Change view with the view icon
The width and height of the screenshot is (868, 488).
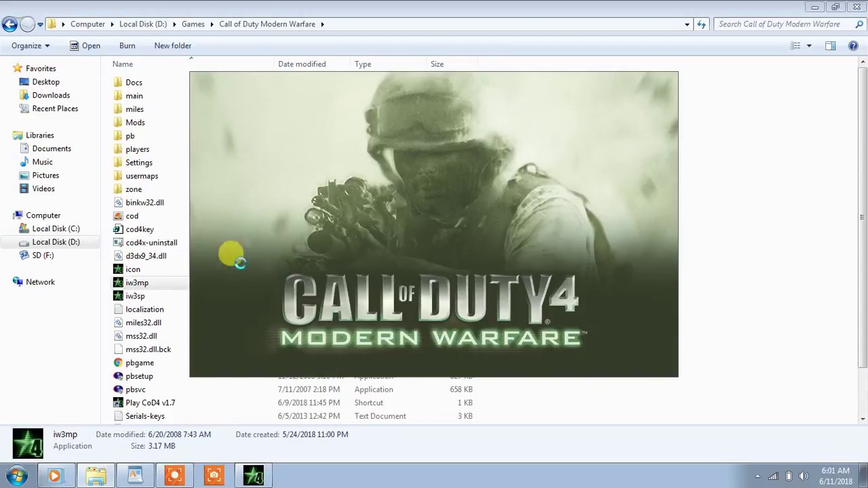pos(795,45)
